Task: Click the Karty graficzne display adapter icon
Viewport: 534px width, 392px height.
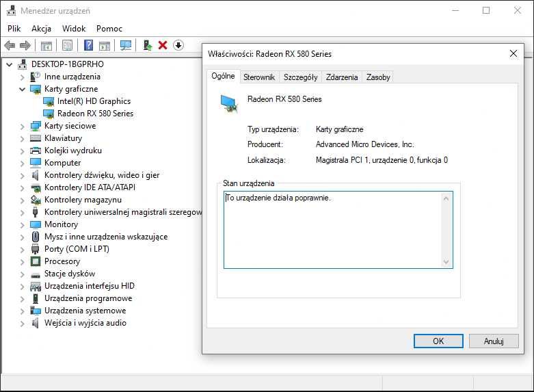Action: click(x=35, y=89)
